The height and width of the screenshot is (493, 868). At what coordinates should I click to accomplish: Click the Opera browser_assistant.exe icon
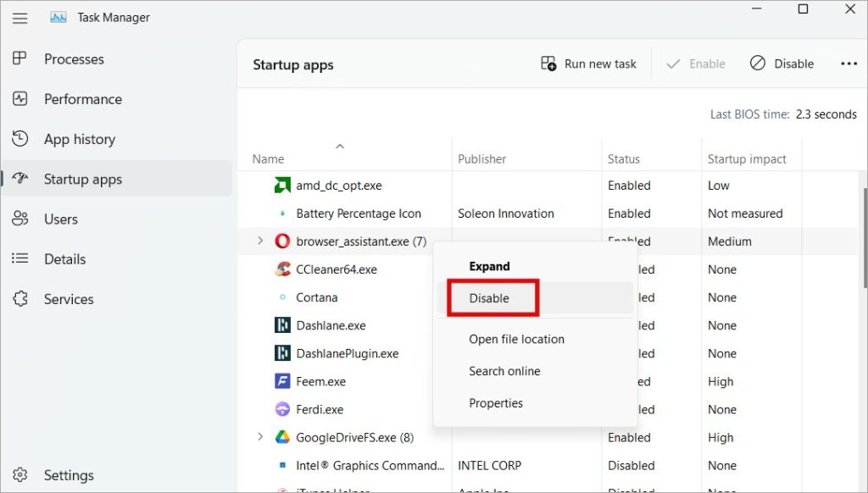[283, 241]
